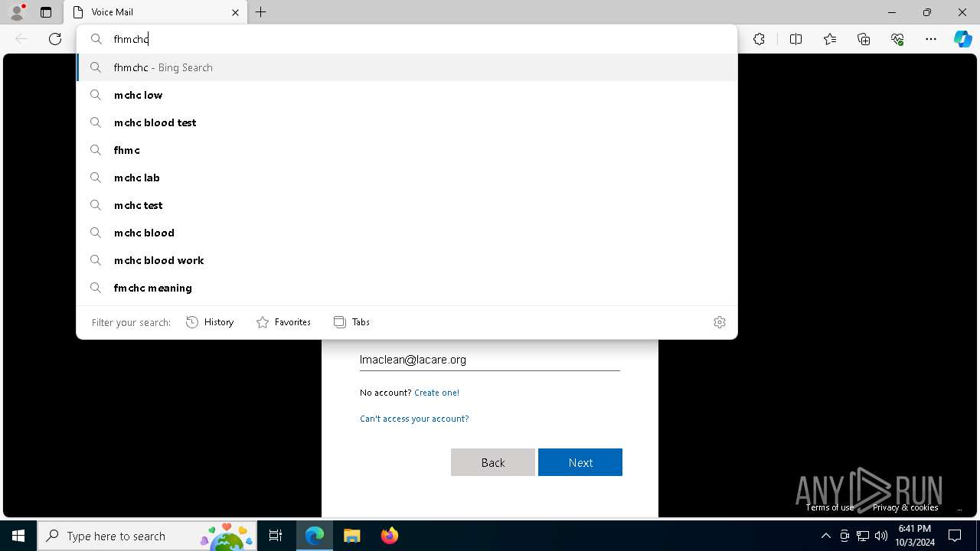Choose the 'mchc lab' suggestion
The image size is (980, 551).
click(x=407, y=178)
